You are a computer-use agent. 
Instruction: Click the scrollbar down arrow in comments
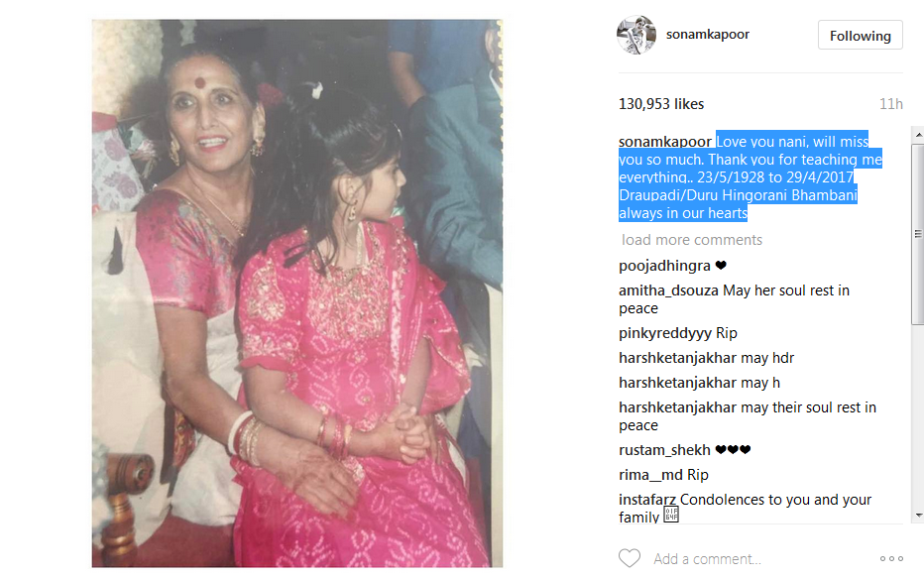coord(918,516)
